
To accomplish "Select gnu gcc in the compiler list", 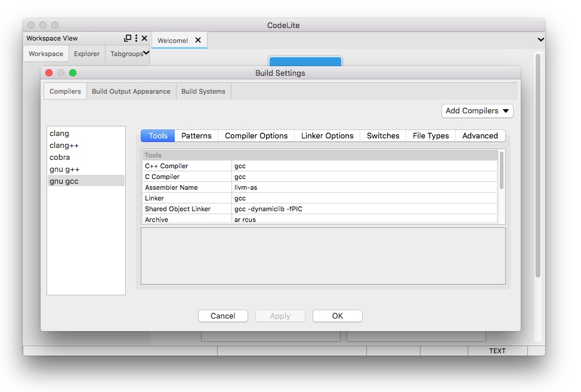I will [x=86, y=181].
